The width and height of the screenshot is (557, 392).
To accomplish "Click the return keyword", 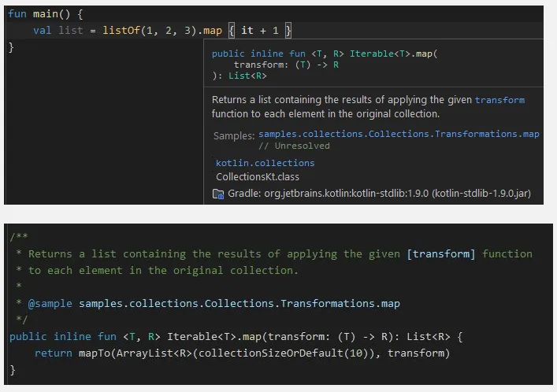I will [54, 353].
